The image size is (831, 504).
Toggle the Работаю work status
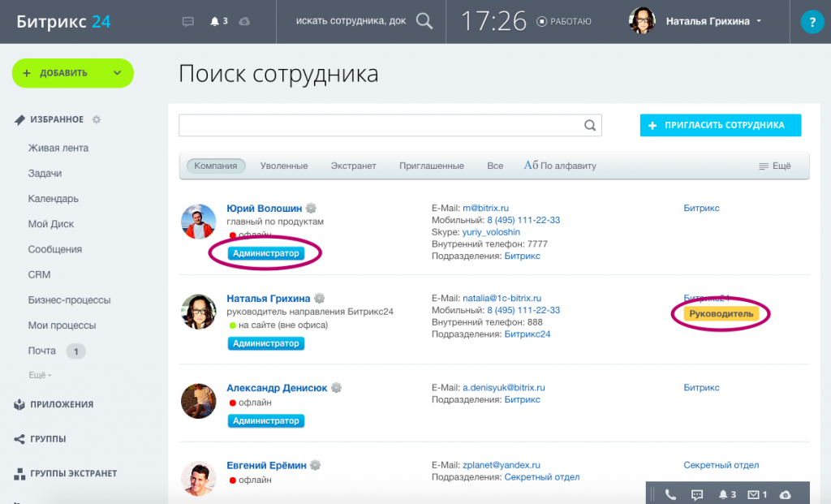(x=564, y=22)
